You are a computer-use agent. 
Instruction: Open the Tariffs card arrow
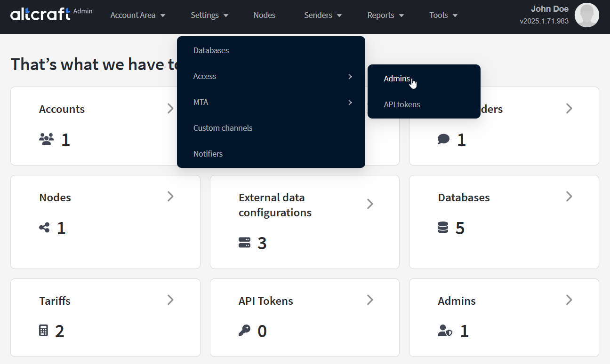coord(170,300)
